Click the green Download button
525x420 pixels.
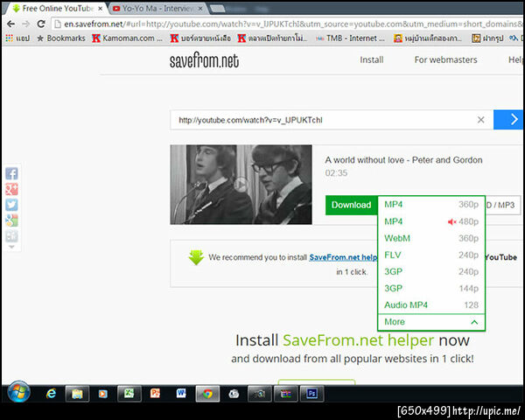[351, 205]
